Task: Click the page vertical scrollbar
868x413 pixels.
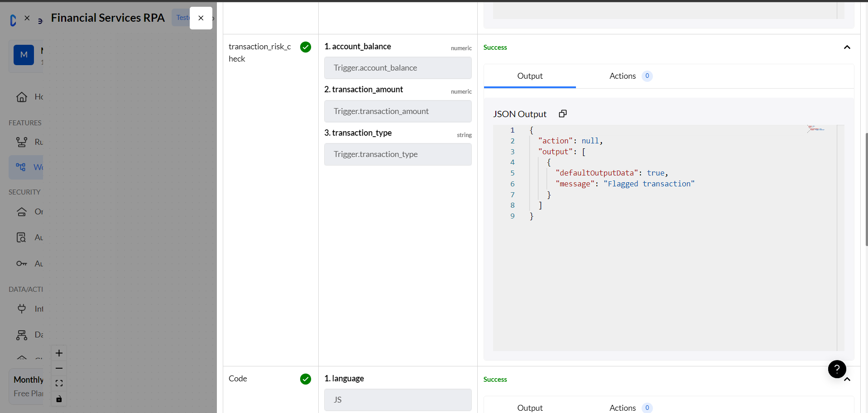Action: point(866,190)
